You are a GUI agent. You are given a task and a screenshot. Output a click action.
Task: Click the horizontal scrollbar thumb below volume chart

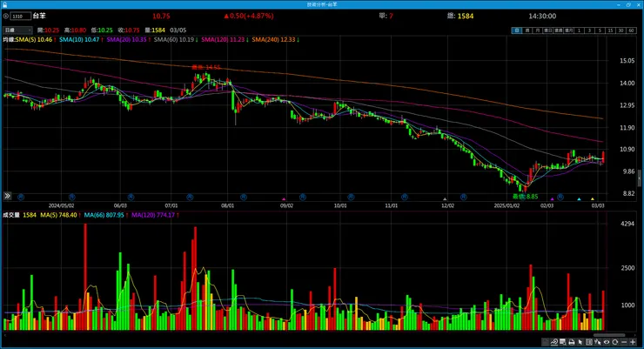pos(609,335)
